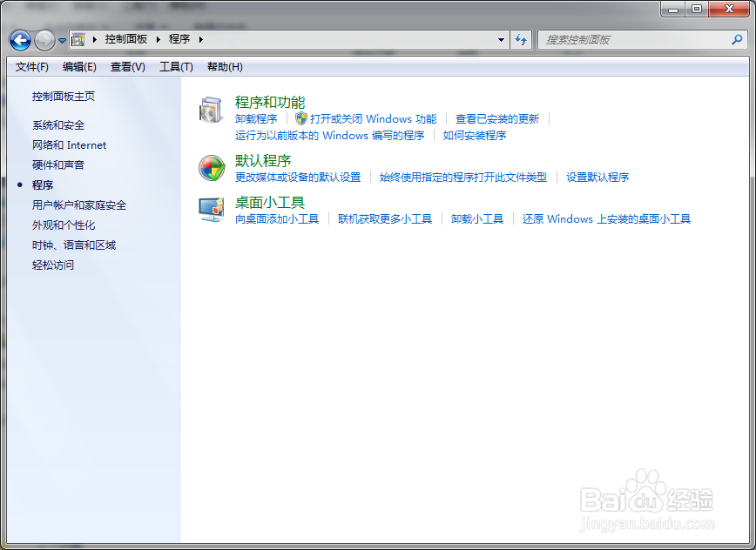Open the 帮助(H) menu
756x550 pixels.
tap(226, 67)
